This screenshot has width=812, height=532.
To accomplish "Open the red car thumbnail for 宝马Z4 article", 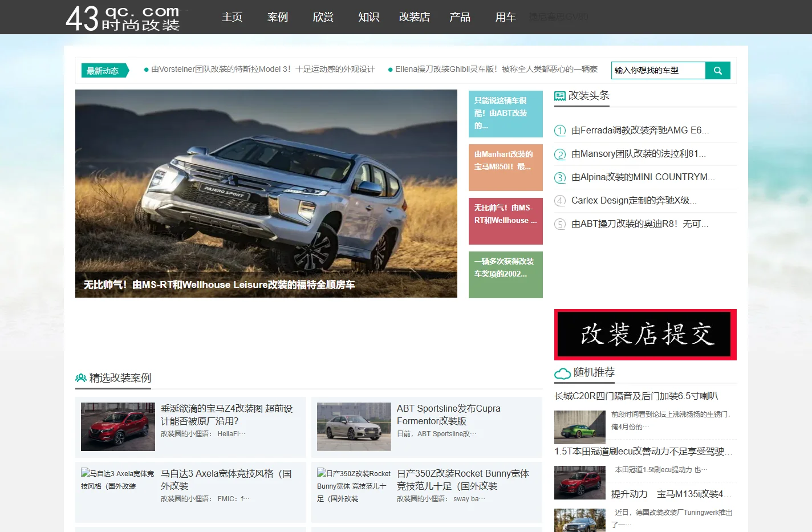I will tap(118, 427).
